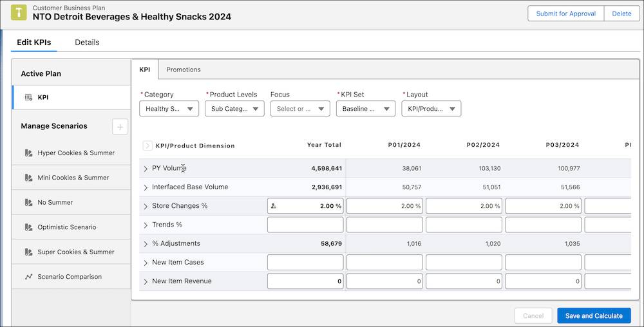Viewport: 644px width, 327px height.
Task: Click the Cancel button
Action: (533, 315)
